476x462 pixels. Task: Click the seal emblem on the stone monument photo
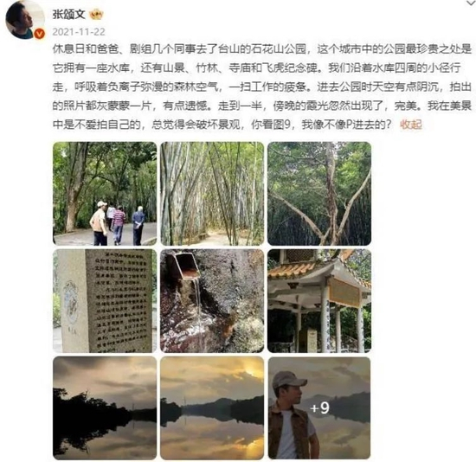(71, 302)
